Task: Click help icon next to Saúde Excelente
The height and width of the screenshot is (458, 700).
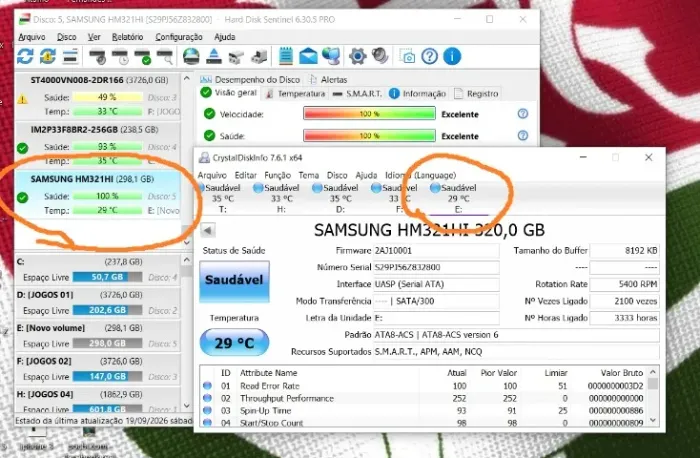Action: click(x=523, y=135)
